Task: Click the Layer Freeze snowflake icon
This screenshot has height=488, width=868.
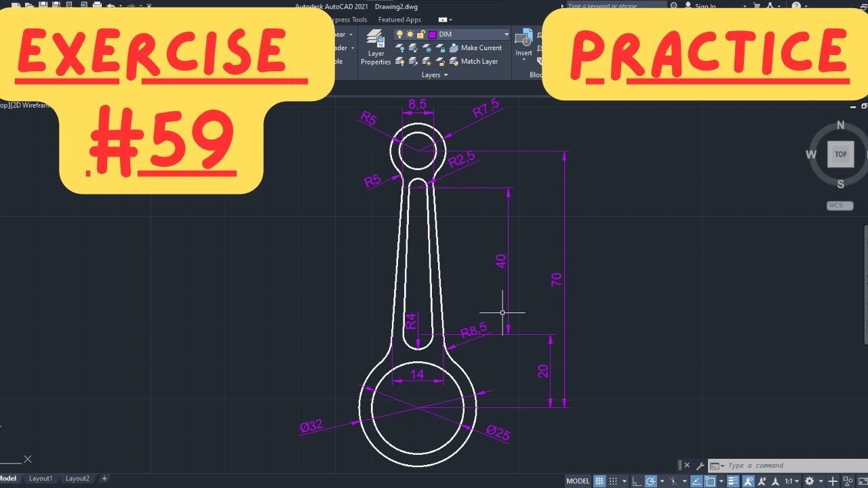Action: click(427, 48)
